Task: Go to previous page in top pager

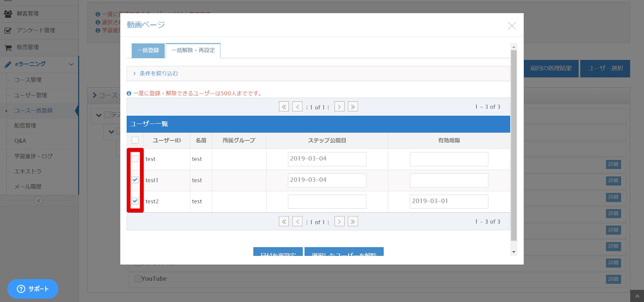Action: tap(297, 107)
